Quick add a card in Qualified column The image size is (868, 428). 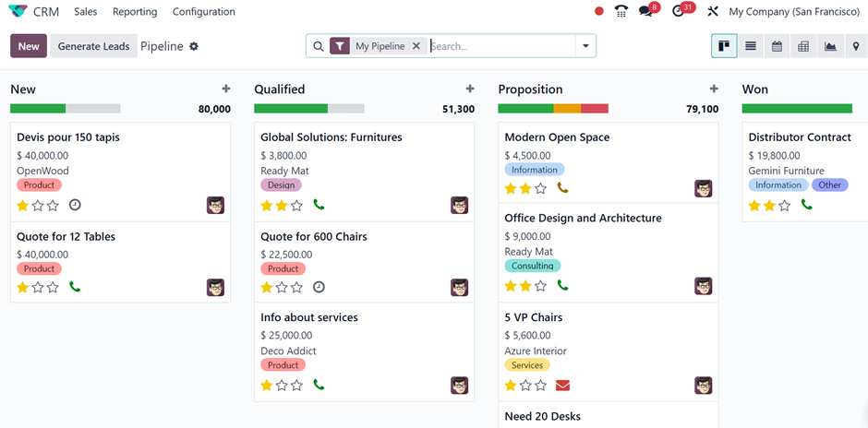pyautogui.click(x=470, y=89)
